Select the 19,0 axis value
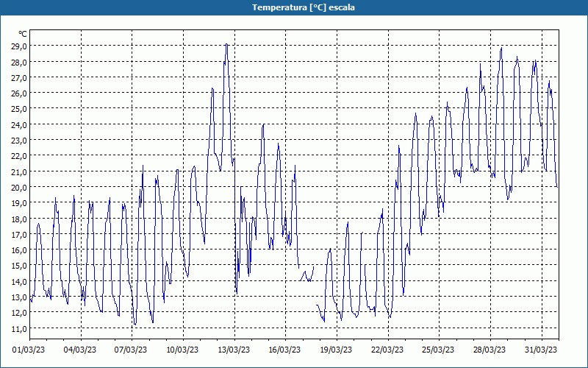The image size is (588, 368). click(x=19, y=203)
